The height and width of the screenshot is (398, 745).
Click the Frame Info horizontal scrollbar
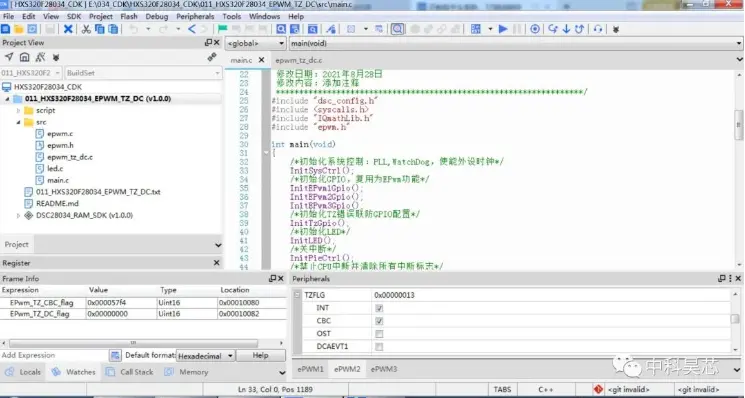(133, 343)
